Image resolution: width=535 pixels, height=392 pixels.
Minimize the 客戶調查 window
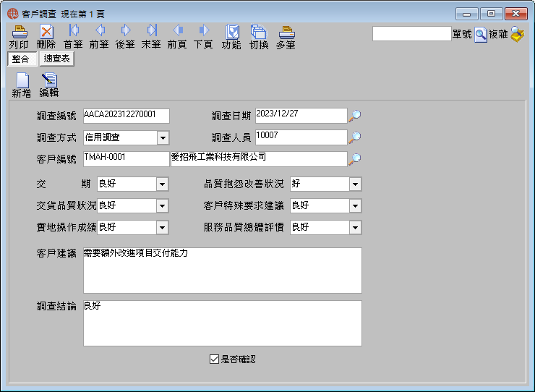click(467, 14)
